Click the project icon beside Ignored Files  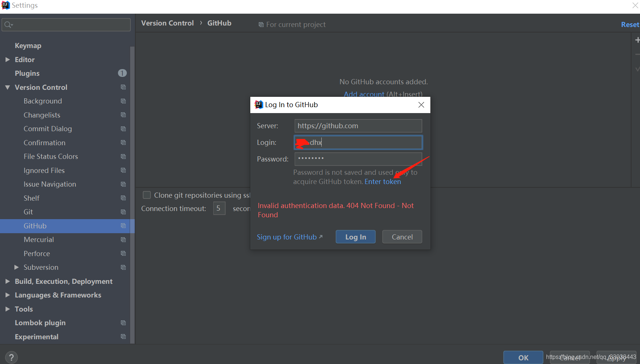pos(123,170)
